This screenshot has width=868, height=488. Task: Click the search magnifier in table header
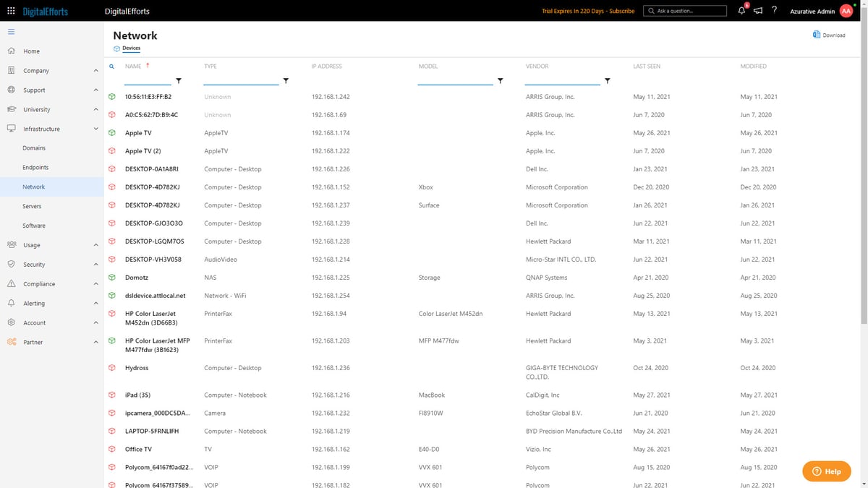tap(112, 67)
